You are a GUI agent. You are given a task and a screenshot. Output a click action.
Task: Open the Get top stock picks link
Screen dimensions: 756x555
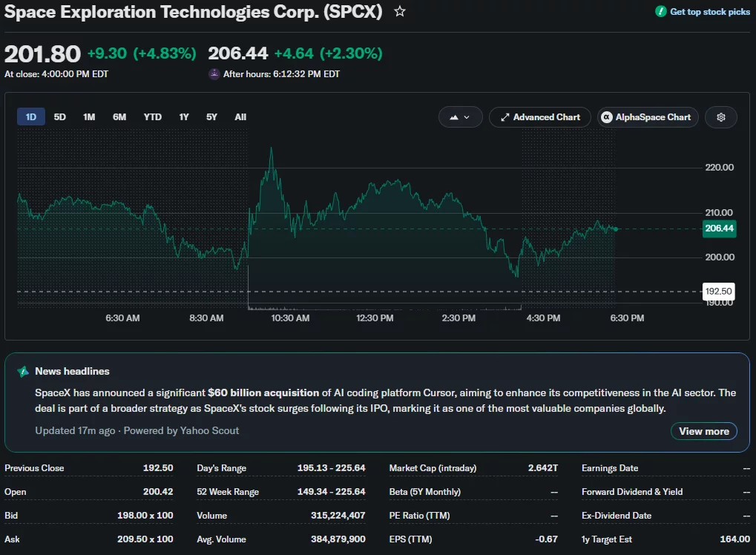coord(710,12)
